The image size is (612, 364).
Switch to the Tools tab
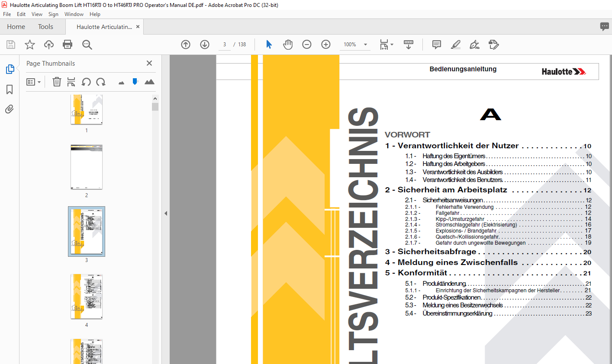[x=45, y=27]
